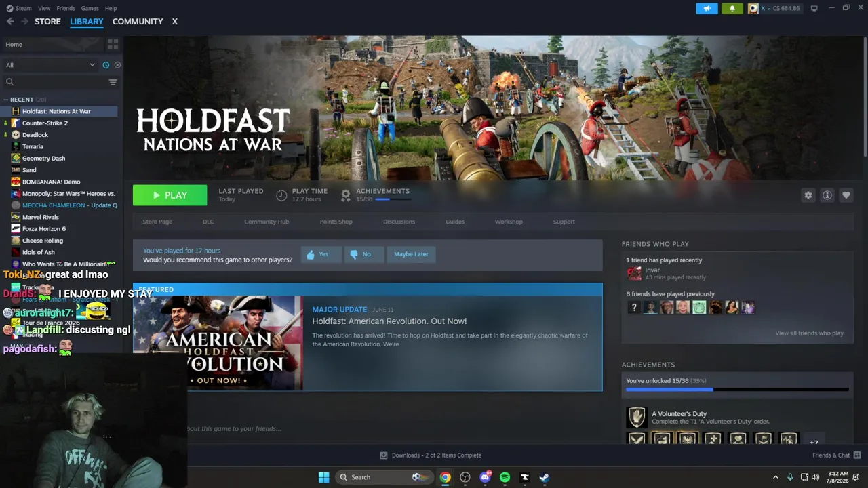Open Friends & Chat panel icon

point(857,455)
